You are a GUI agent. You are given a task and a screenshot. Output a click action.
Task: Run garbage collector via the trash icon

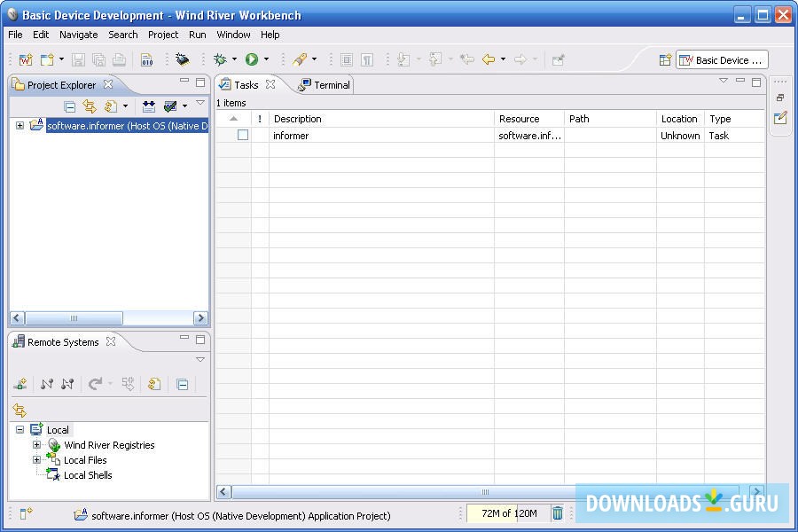(x=558, y=513)
